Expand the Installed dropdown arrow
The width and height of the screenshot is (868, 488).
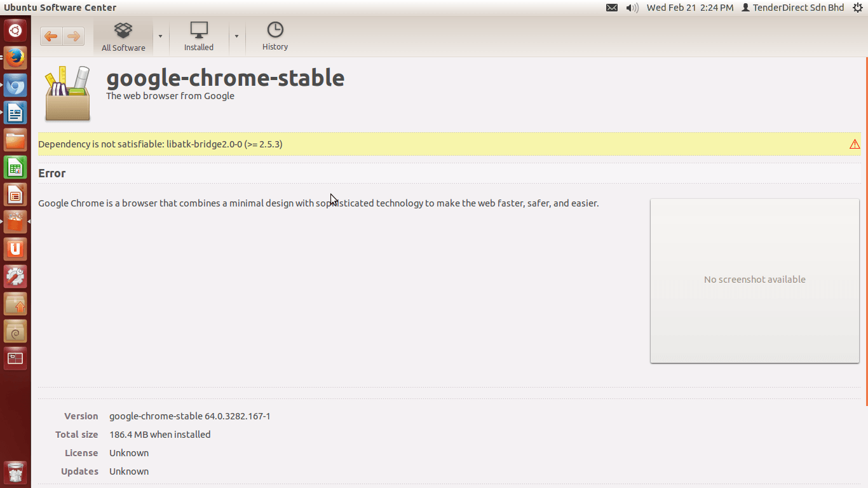pyautogui.click(x=236, y=36)
